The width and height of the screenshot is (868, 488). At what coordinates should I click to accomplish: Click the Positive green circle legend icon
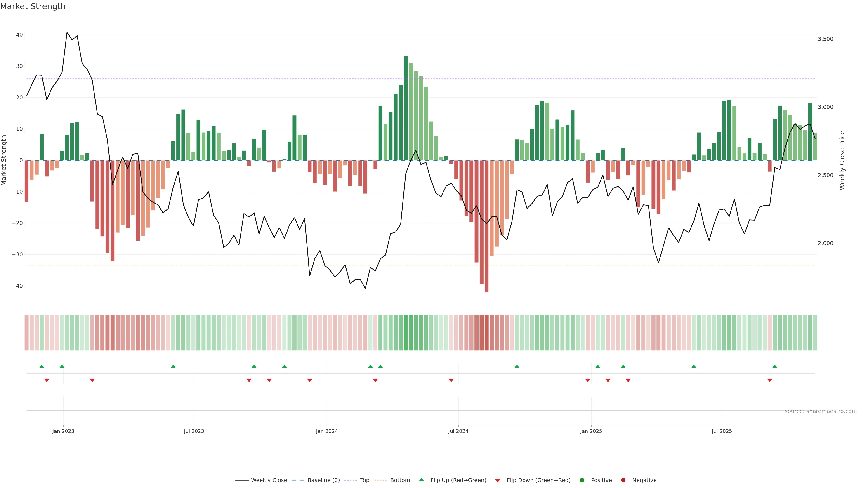(x=582, y=480)
